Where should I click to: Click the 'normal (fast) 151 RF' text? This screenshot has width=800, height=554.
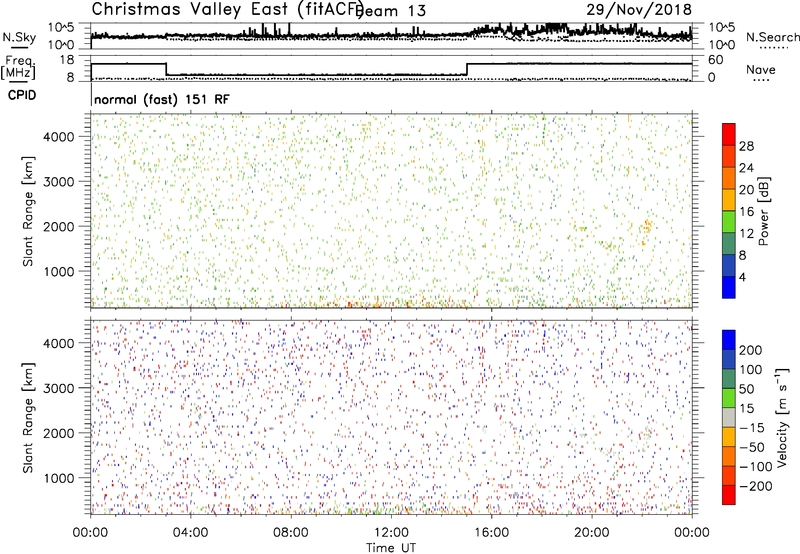click(x=162, y=99)
